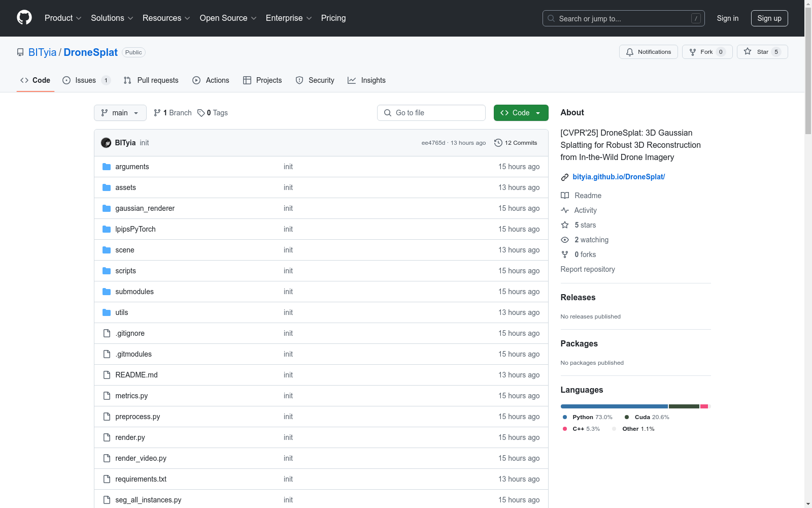
Task: Open the DroneSplat repository name link
Action: click(91, 52)
